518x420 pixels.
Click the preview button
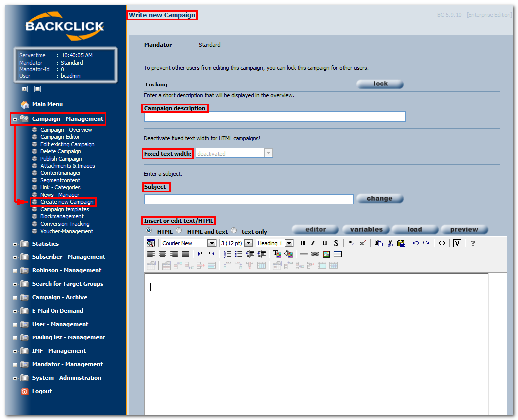464,229
